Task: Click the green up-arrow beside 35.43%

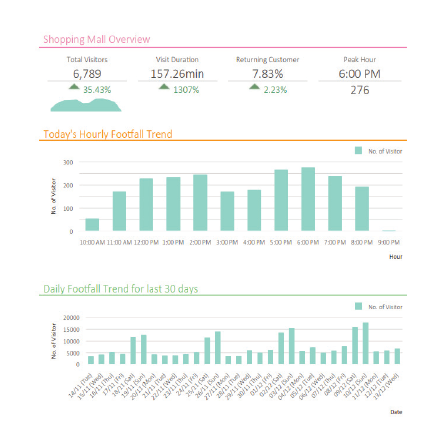Action: 74,87
